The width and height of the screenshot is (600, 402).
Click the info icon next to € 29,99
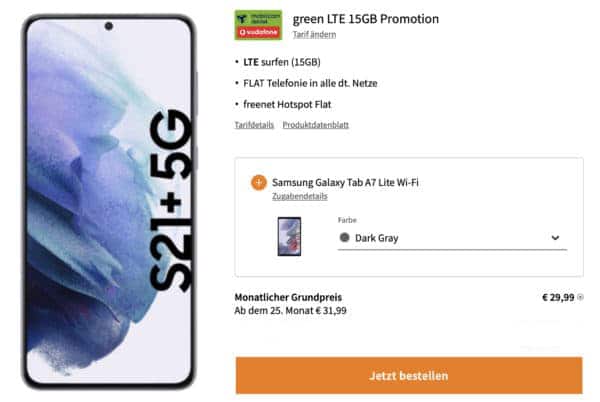point(580,297)
